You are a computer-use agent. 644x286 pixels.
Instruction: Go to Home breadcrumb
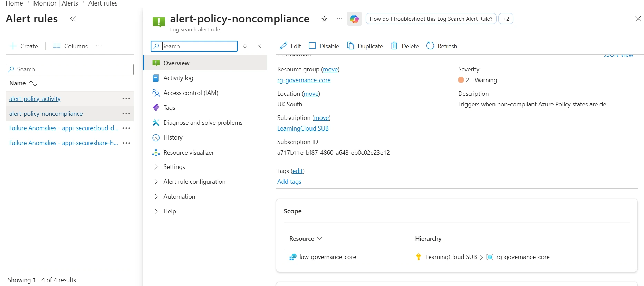[14, 3]
